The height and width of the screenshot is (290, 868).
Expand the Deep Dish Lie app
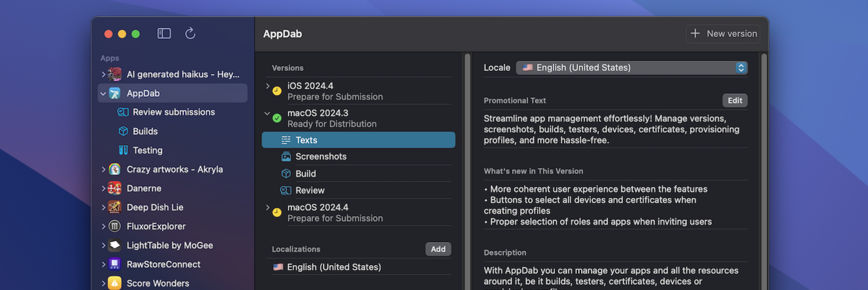click(103, 207)
